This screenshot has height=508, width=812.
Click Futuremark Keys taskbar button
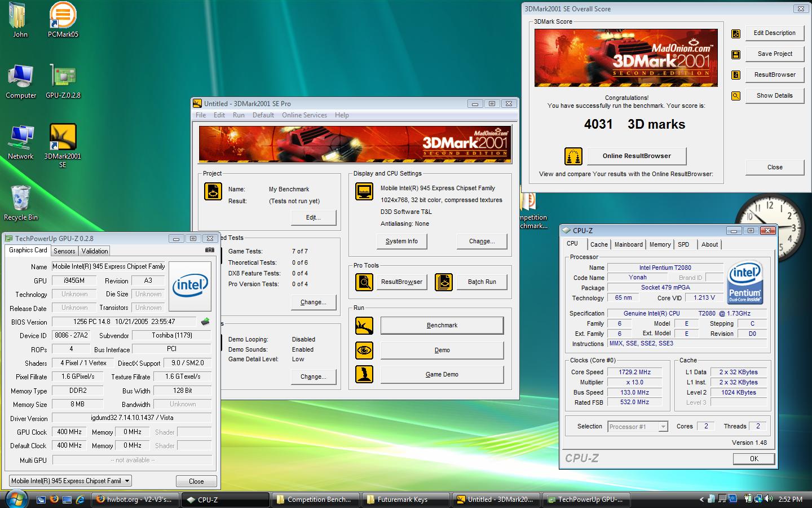pyautogui.click(x=405, y=500)
